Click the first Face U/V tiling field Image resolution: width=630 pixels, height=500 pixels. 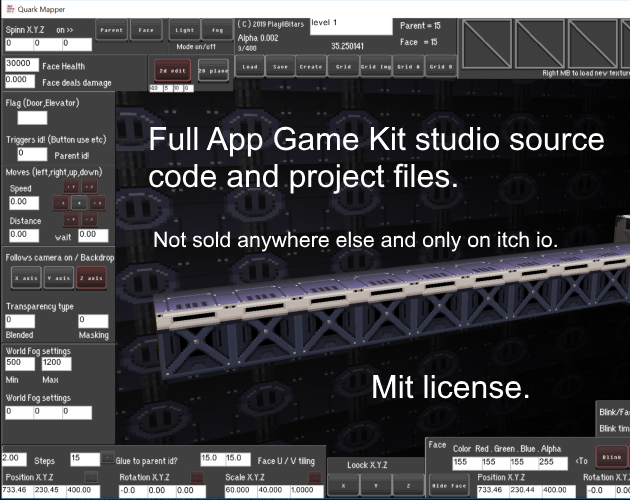(213, 459)
